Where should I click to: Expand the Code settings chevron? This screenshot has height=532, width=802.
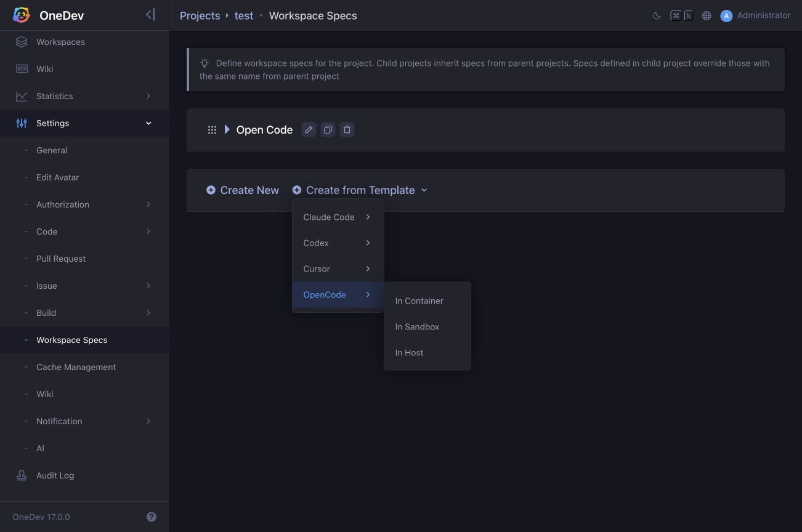point(148,232)
